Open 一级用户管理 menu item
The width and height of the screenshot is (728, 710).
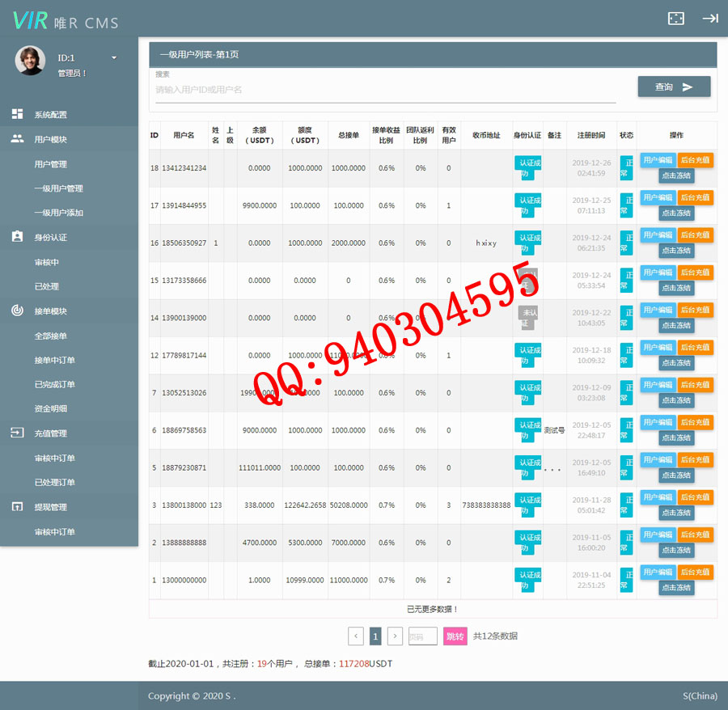[58, 188]
